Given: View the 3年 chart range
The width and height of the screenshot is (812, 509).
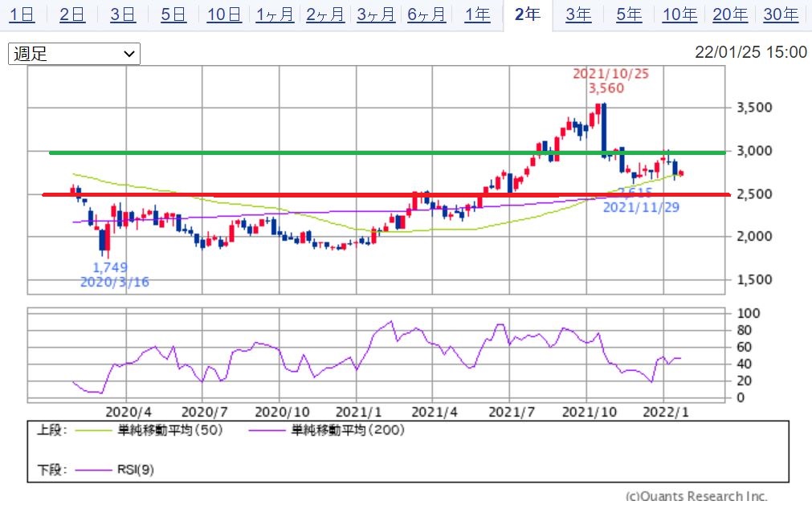Looking at the screenshot, I should click(x=578, y=14).
